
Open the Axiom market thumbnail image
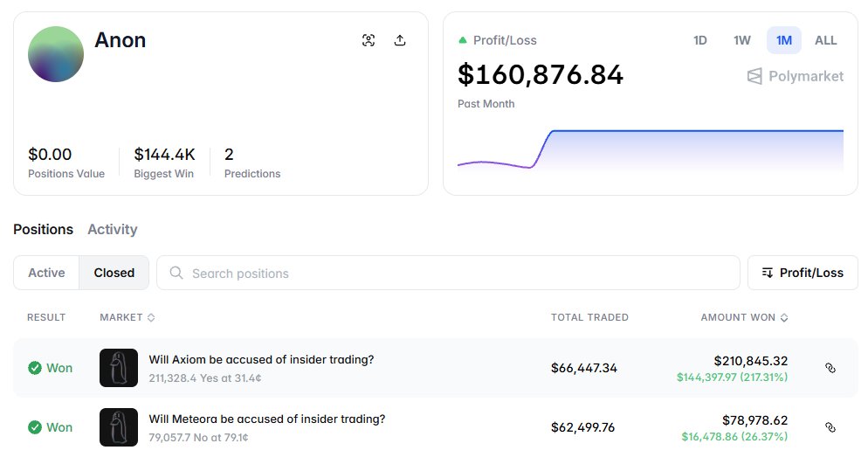[119, 368]
